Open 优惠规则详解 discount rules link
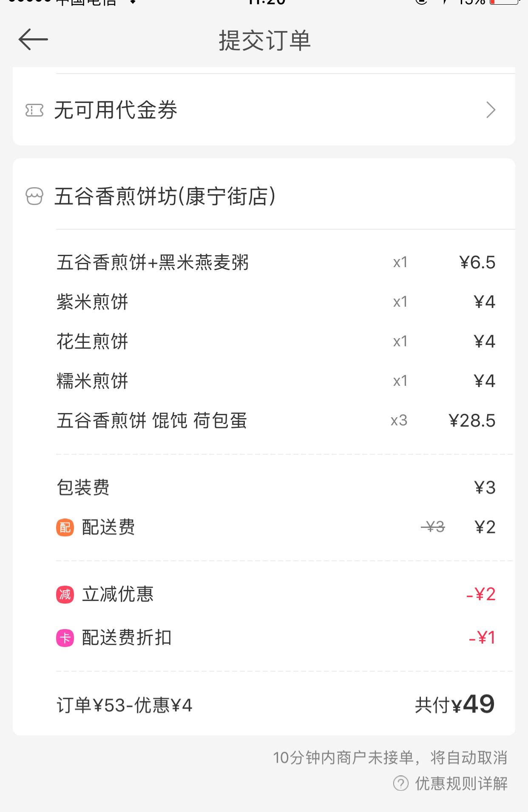 coord(461,783)
